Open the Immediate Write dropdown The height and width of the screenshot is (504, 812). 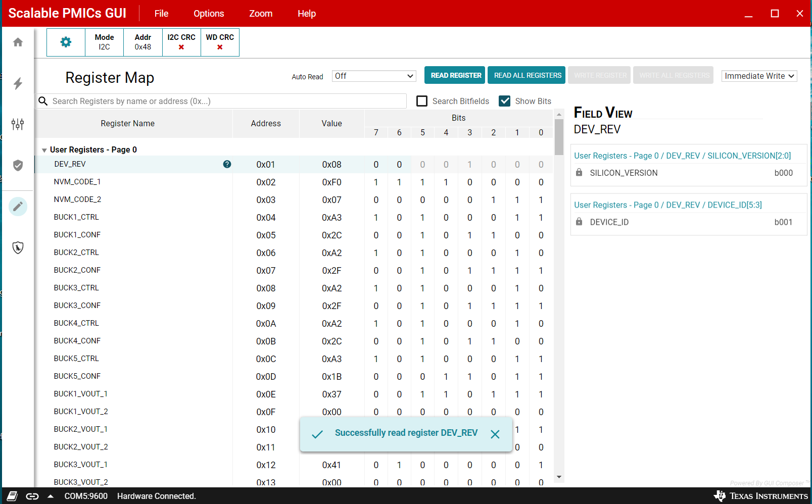click(759, 76)
